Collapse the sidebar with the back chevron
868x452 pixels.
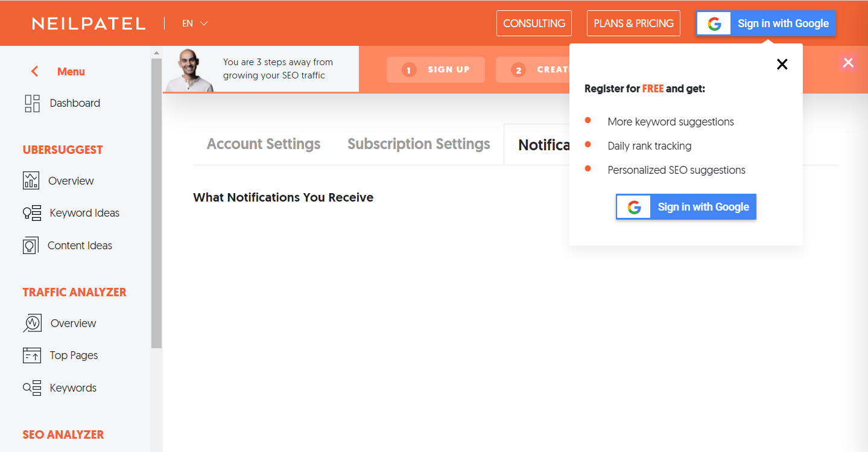pos(35,72)
